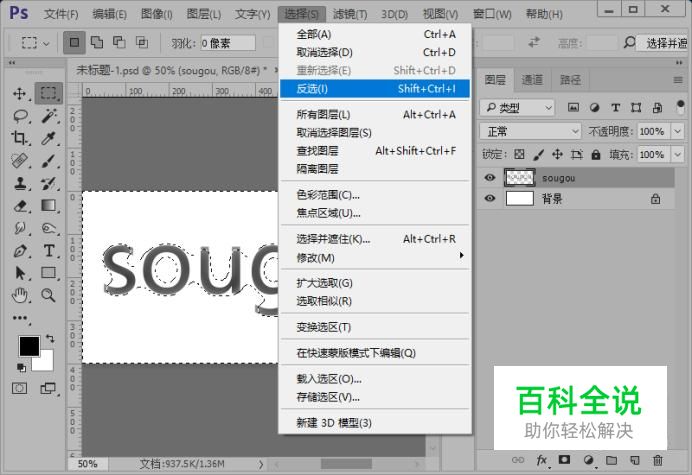Open the 正常 blend mode dropdown
The height and width of the screenshot is (475, 692).
530,131
